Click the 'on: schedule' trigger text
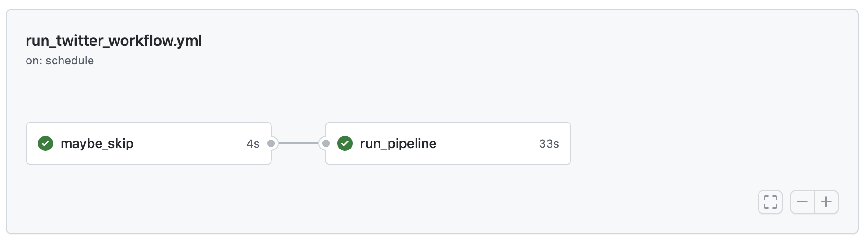Viewport: 868px width, 246px height. coord(60,61)
